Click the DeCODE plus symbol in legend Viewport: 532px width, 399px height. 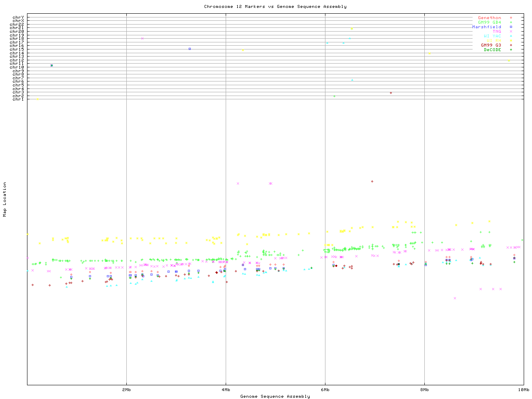click(x=511, y=50)
